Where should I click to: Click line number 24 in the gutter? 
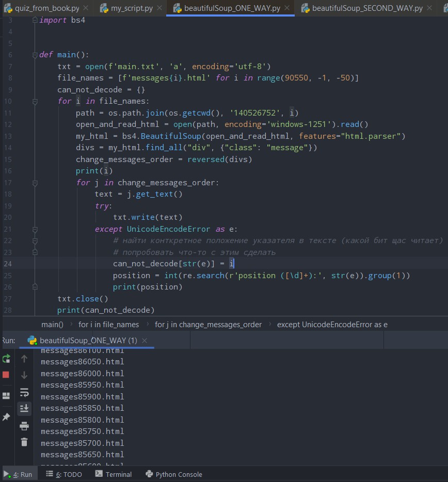click(x=8, y=264)
